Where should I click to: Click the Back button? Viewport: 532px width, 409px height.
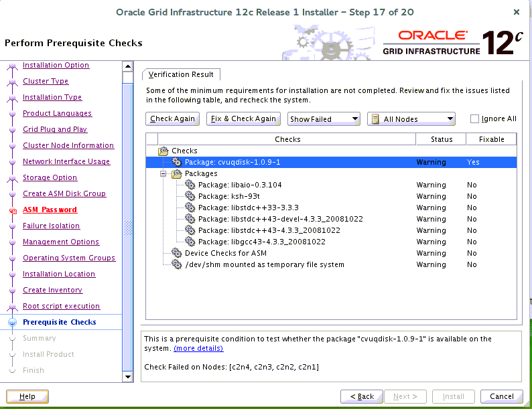(x=362, y=396)
